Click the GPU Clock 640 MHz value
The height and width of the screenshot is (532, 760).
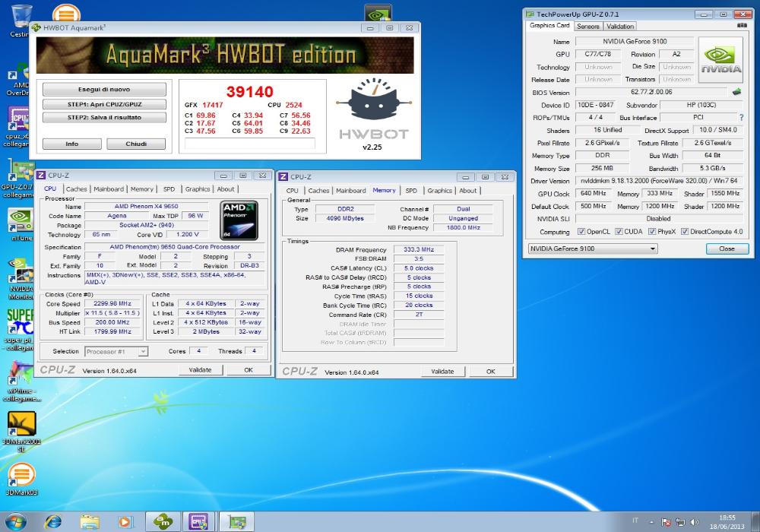click(x=594, y=193)
